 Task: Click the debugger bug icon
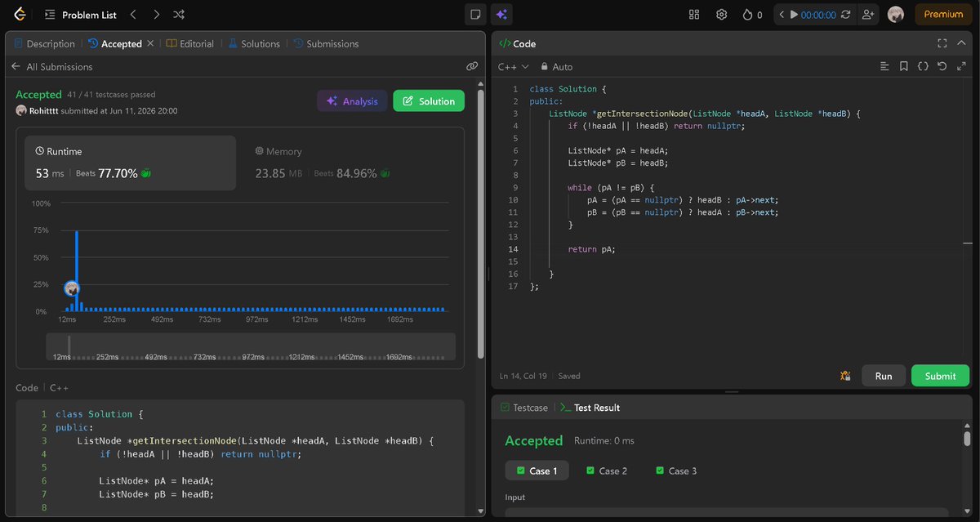coord(845,376)
